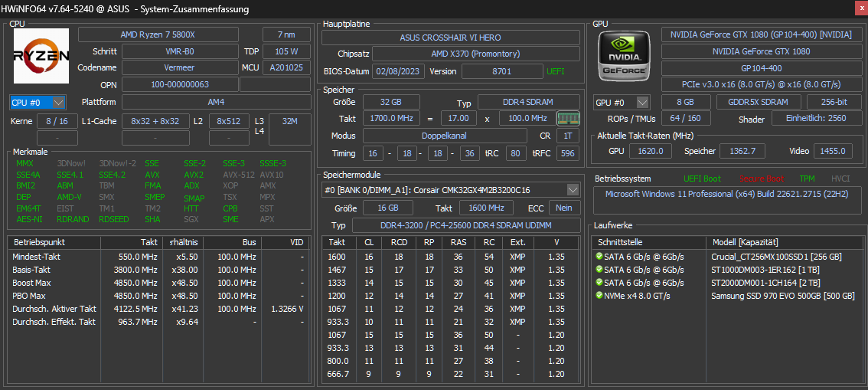Select the PBO Max row
This screenshot has width=868, height=390.
coord(158,296)
